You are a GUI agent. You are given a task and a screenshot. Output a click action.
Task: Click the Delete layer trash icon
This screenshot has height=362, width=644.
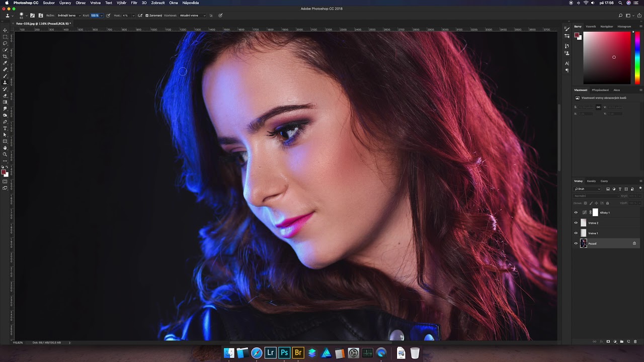(x=635, y=341)
